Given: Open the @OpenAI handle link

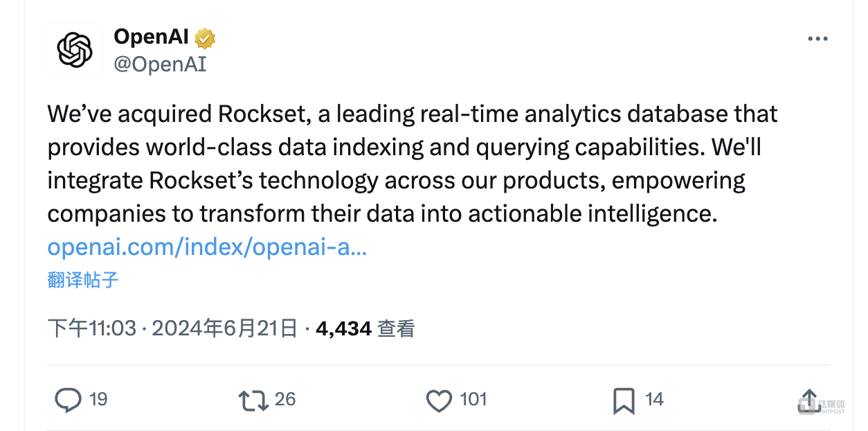Looking at the screenshot, I should (x=160, y=64).
